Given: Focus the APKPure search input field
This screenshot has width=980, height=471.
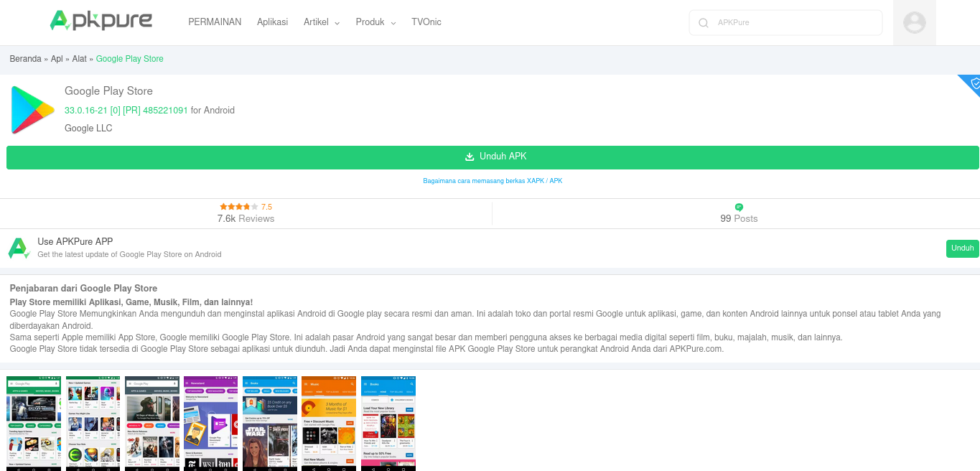Looking at the screenshot, I should 785,23.
